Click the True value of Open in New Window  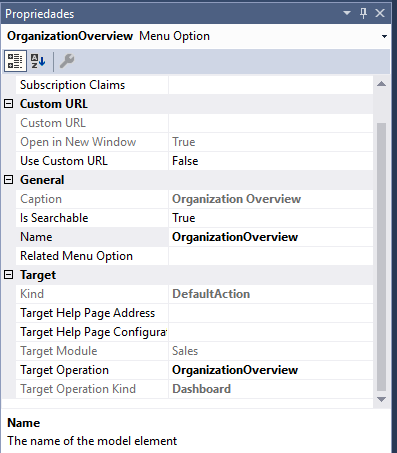271,142
